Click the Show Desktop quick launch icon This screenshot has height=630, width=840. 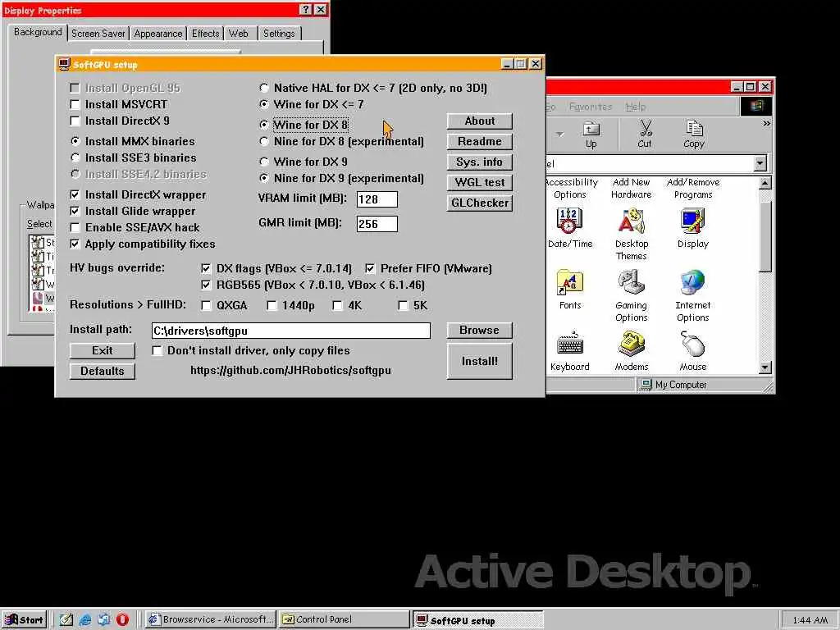[x=66, y=619]
